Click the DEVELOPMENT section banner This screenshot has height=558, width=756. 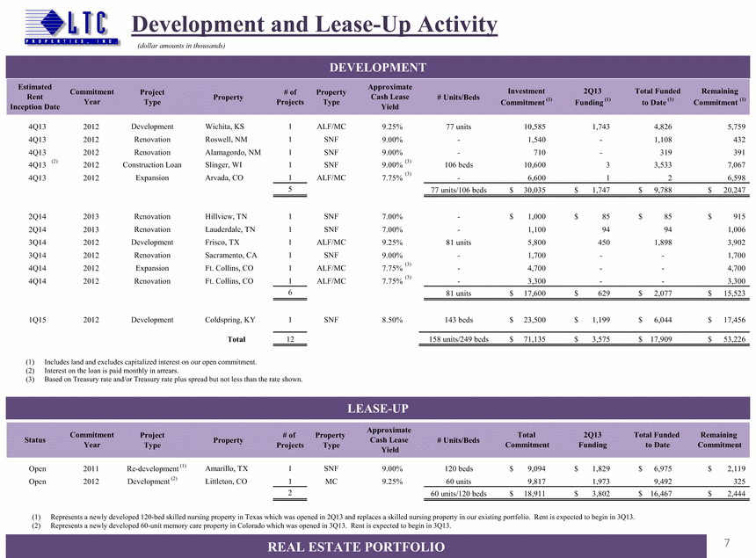pyautogui.click(x=378, y=67)
